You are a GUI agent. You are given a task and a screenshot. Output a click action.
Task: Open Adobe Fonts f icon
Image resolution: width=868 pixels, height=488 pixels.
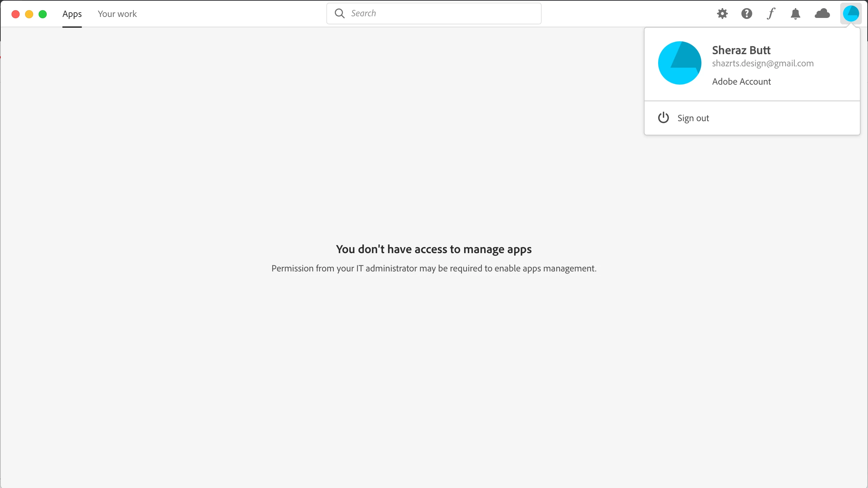click(771, 14)
